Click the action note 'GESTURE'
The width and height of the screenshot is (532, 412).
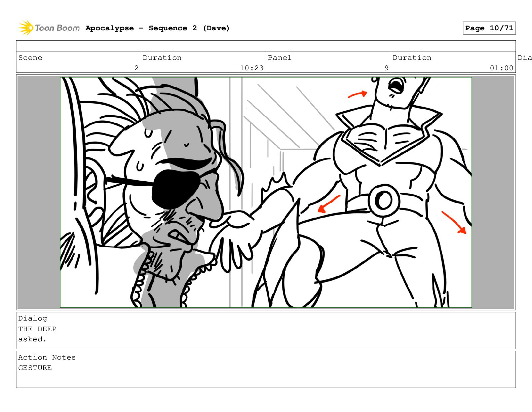tap(35, 368)
